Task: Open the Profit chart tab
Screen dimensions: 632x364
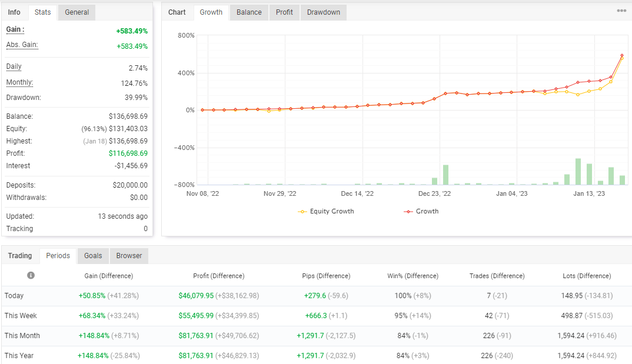Action: 284,12
